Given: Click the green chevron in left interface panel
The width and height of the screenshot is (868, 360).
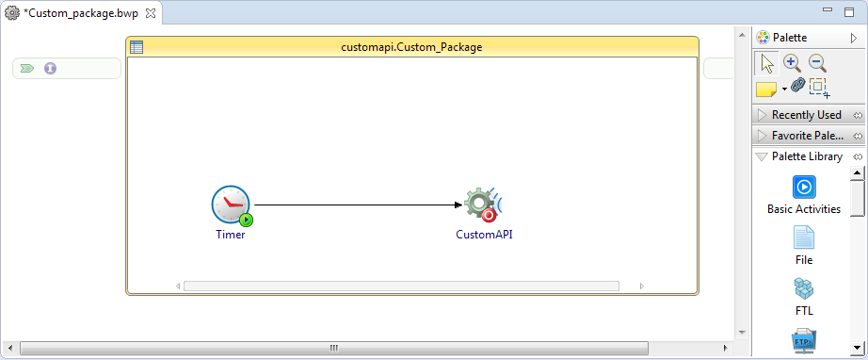Looking at the screenshot, I should pyautogui.click(x=26, y=69).
